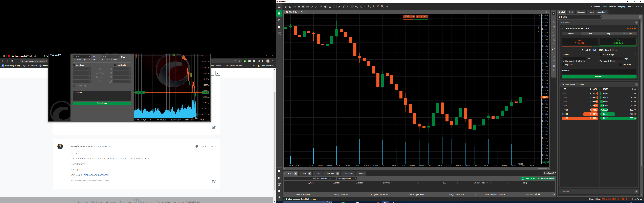644x203 pixels.
Task: Select the trend line drawing tool
Action: 554,31
